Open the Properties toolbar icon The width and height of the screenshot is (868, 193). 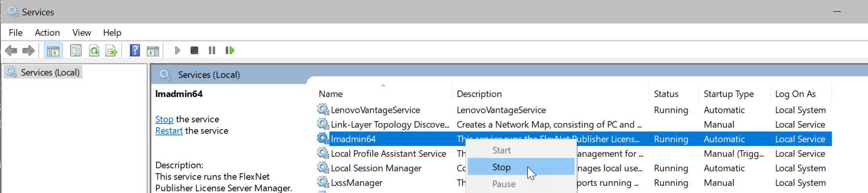click(76, 51)
